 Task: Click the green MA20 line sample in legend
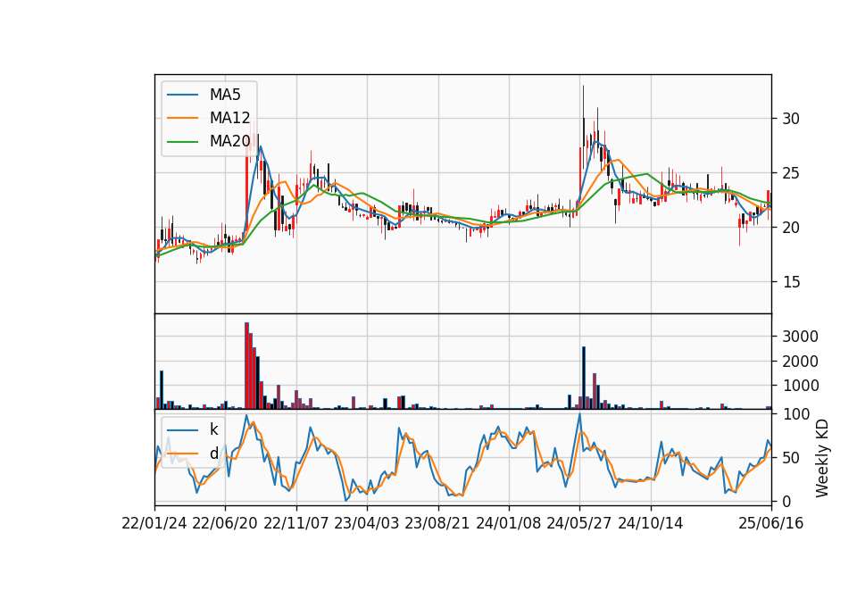182,141
